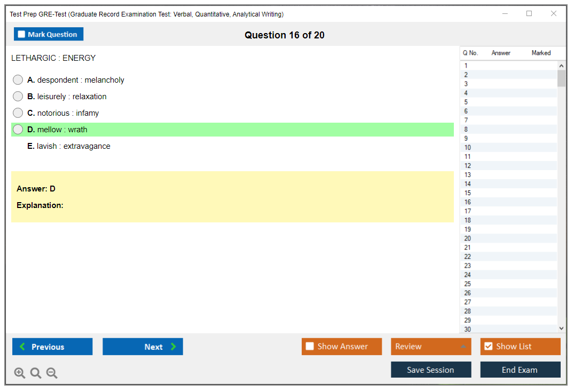Select answer B leisurely : relaxation
This screenshot has height=392, width=574.
coord(18,97)
